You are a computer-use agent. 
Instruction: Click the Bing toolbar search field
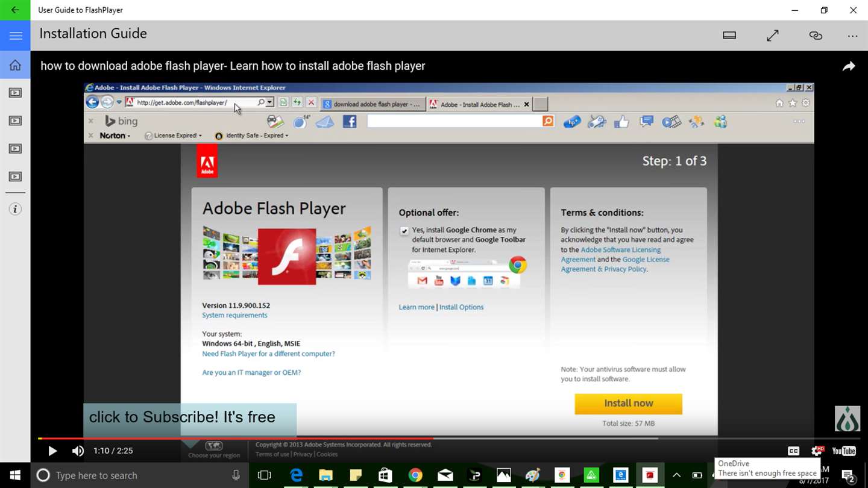[454, 121]
